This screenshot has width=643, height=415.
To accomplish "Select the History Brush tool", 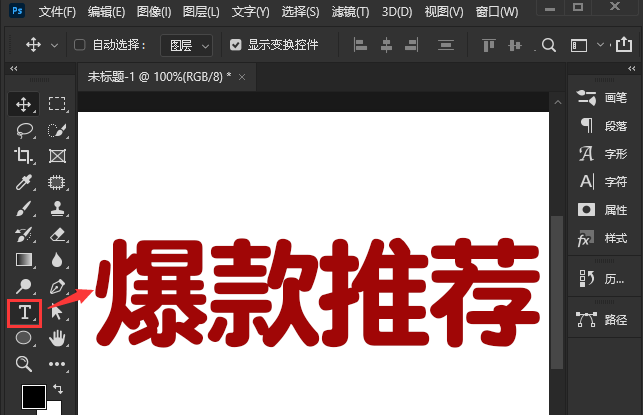I will (x=24, y=234).
